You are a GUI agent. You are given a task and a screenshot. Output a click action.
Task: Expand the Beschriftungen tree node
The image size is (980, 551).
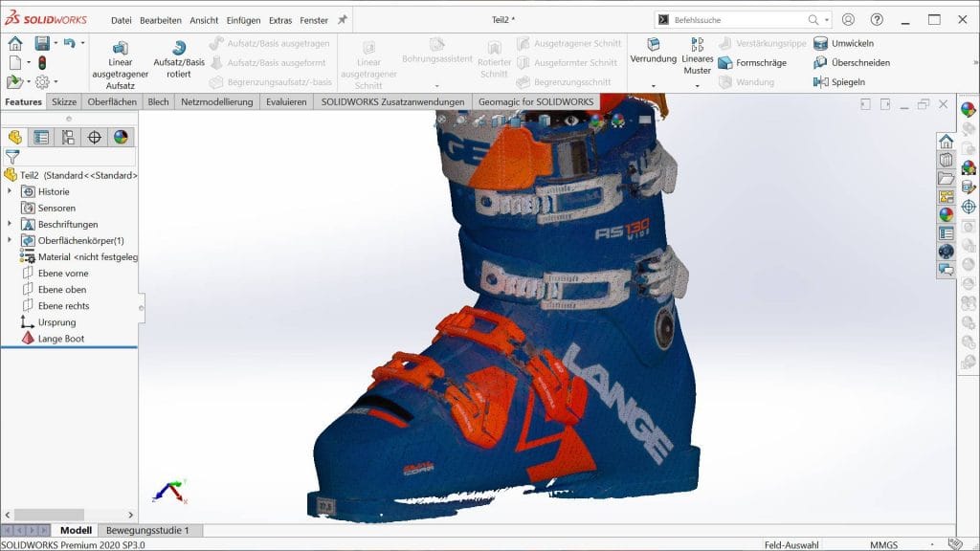pos(10,223)
